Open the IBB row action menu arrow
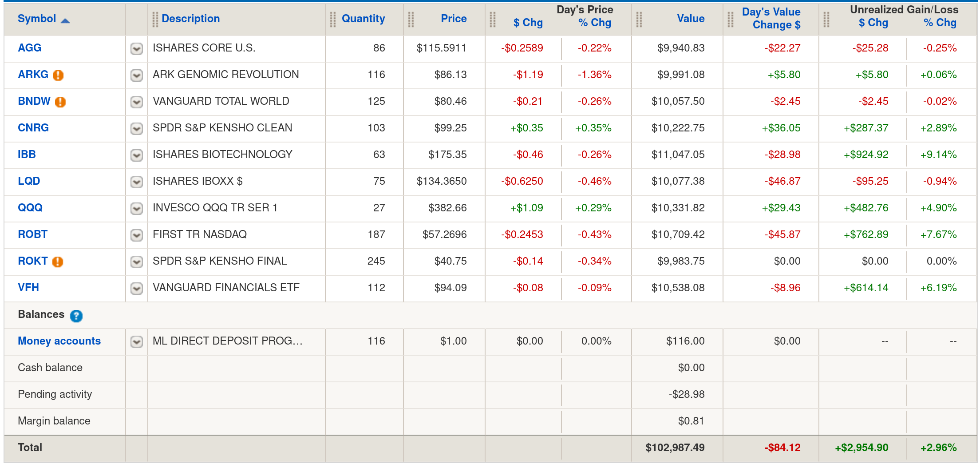 (137, 155)
